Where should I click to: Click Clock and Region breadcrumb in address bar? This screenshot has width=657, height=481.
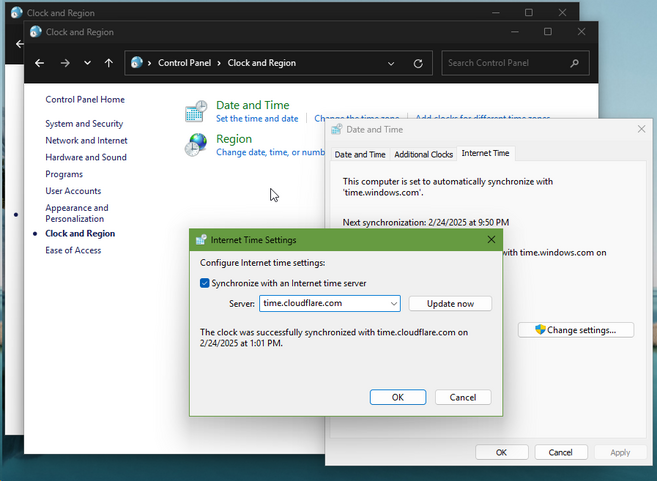[x=261, y=63]
